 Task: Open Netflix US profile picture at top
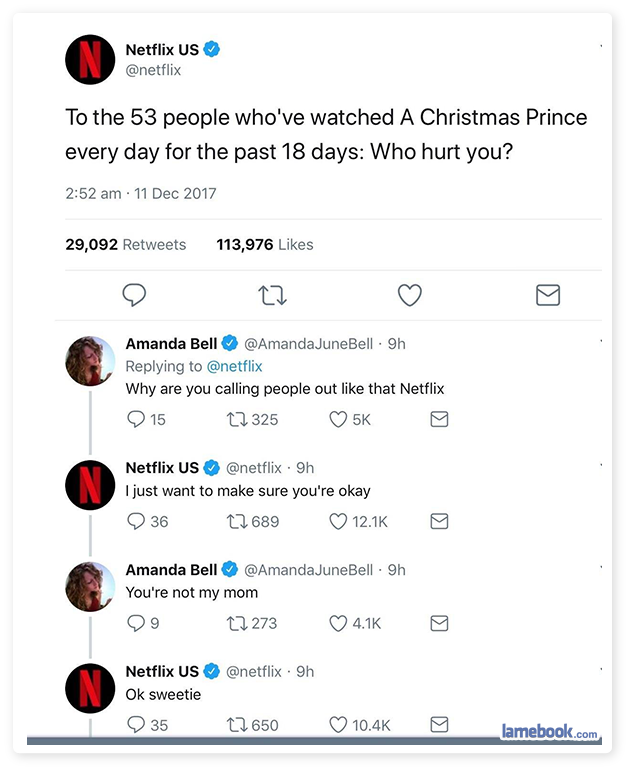click(x=90, y=59)
